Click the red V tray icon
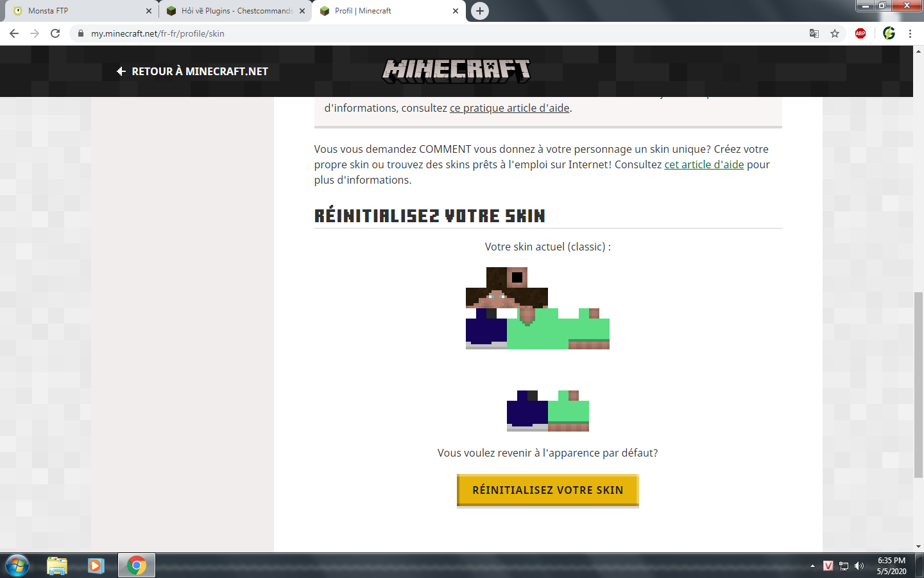The height and width of the screenshot is (578, 924). coord(828,566)
